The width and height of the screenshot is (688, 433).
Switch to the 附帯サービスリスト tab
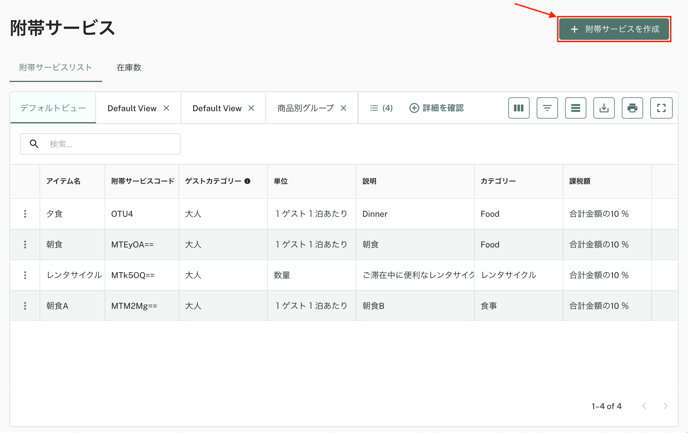(55, 68)
